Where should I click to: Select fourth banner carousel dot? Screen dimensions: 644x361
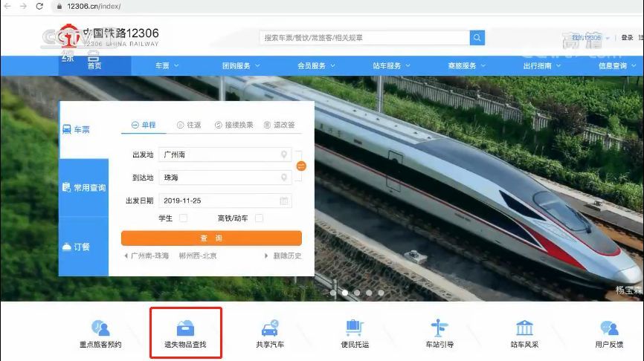click(369, 293)
